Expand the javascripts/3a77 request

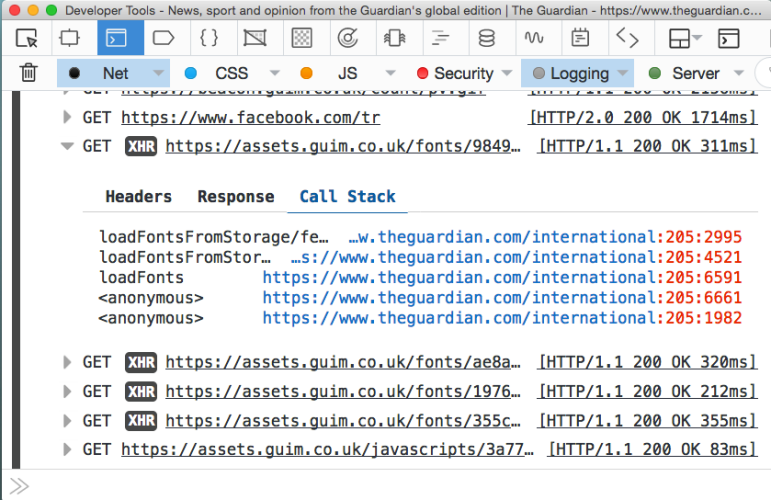pos(67,449)
